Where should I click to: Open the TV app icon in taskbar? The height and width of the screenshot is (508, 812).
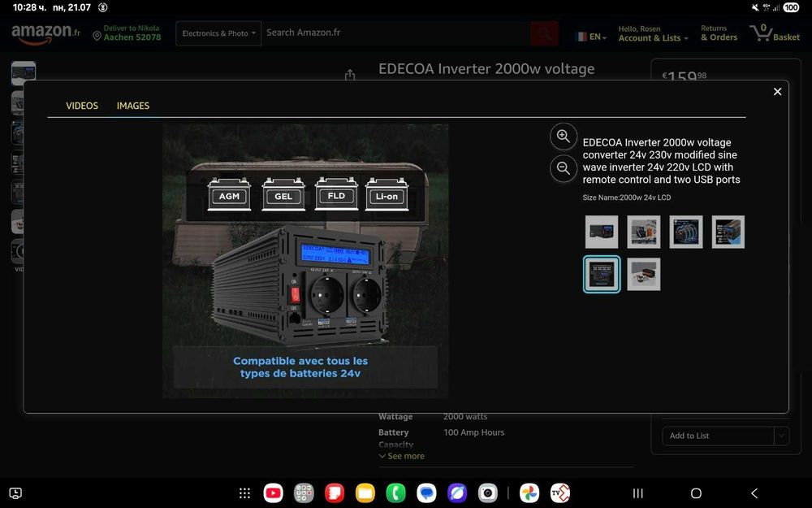tap(560, 493)
